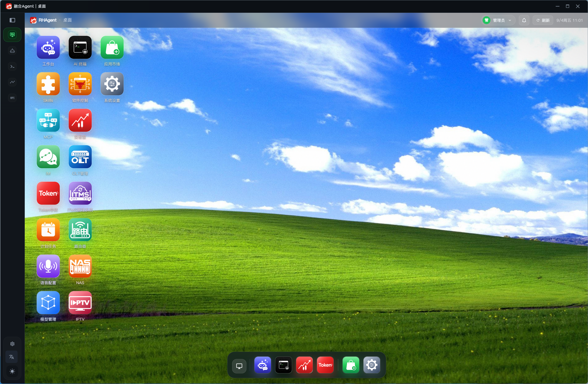This screenshot has width=588, height=384.
Task: Select the trend chart item in the sidebar
Action: point(12,82)
